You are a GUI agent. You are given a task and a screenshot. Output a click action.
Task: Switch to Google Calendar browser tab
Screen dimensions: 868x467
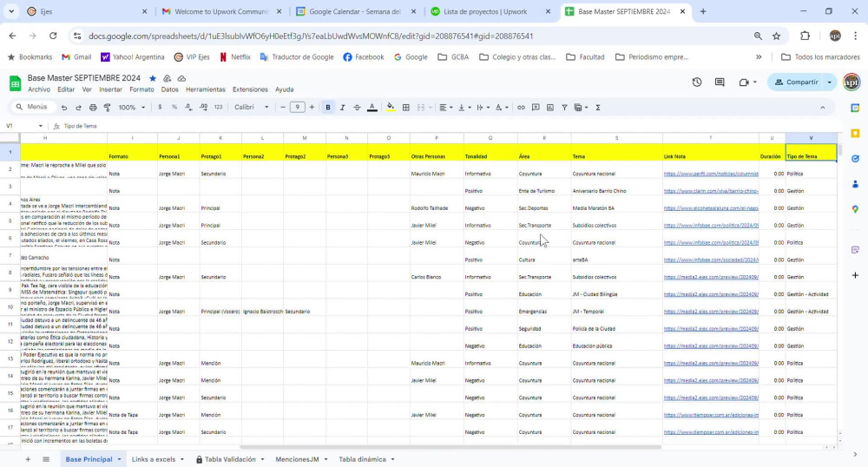tap(354, 11)
